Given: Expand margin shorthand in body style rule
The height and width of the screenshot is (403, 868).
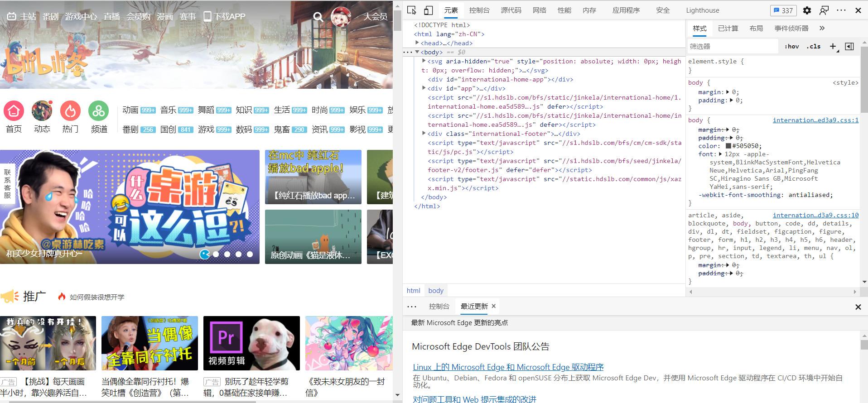Looking at the screenshot, I should pos(728,92).
